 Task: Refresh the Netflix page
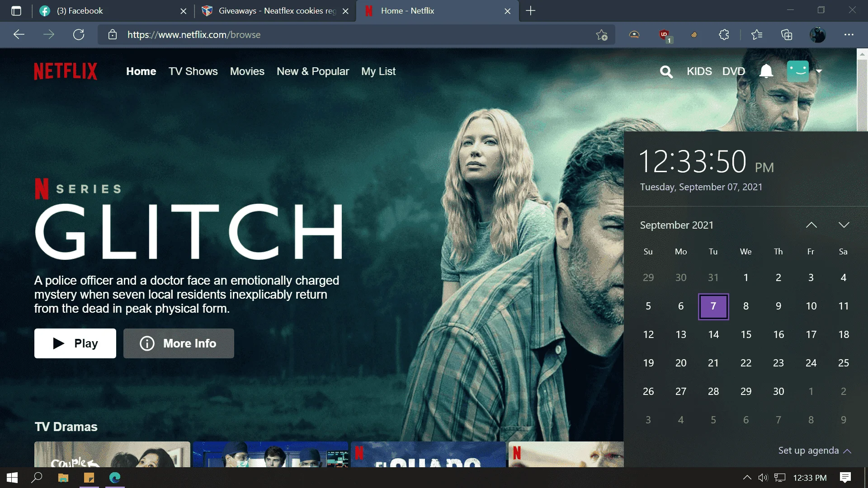point(79,35)
